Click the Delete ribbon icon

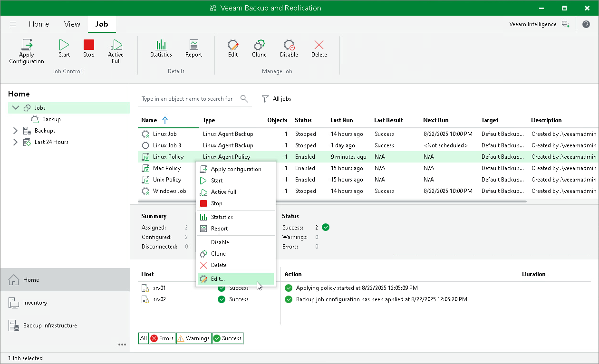click(319, 48)
